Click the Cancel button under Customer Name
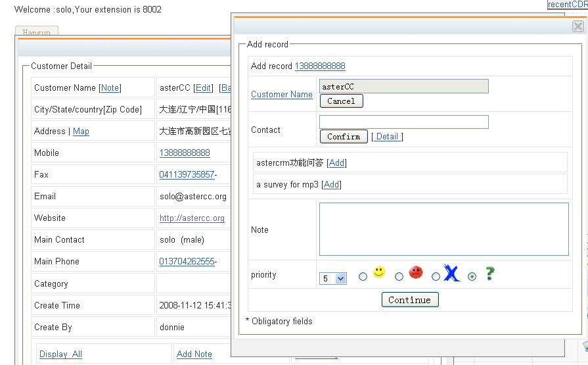588x365 pixels. pos(341,101)
